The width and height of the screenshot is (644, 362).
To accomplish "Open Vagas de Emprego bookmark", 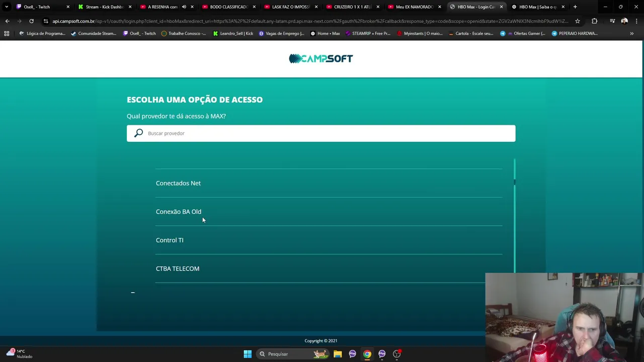I will [x=282, y=33].
